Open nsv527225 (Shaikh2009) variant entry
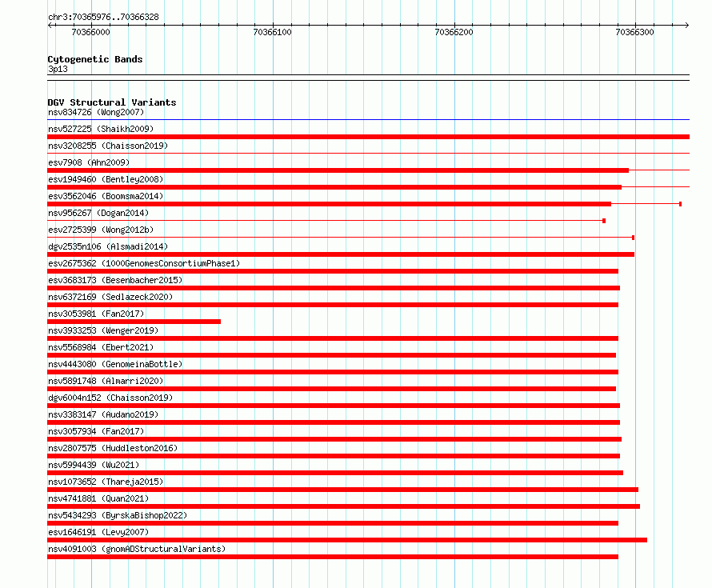This screenshot has height=588, width=712. [x=101, y=129]
